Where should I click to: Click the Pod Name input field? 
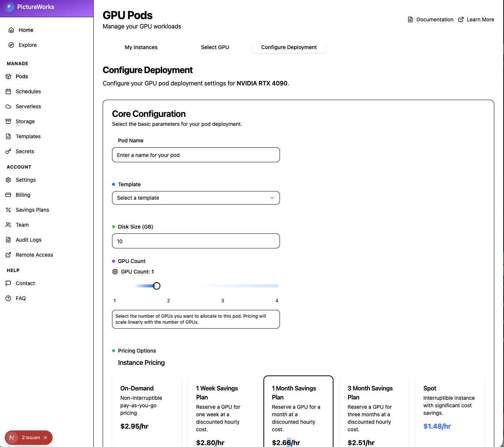[x=196, y=155]
